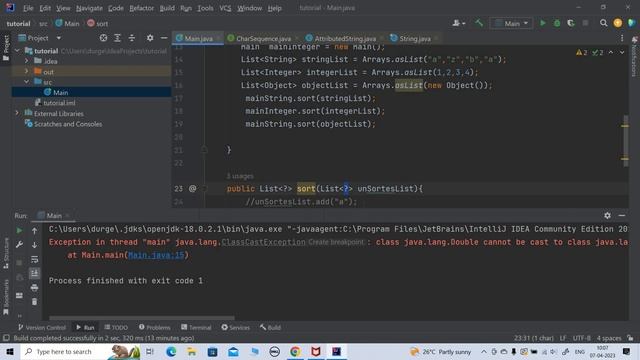Clear Run console with trash icon

pos(34,302)
